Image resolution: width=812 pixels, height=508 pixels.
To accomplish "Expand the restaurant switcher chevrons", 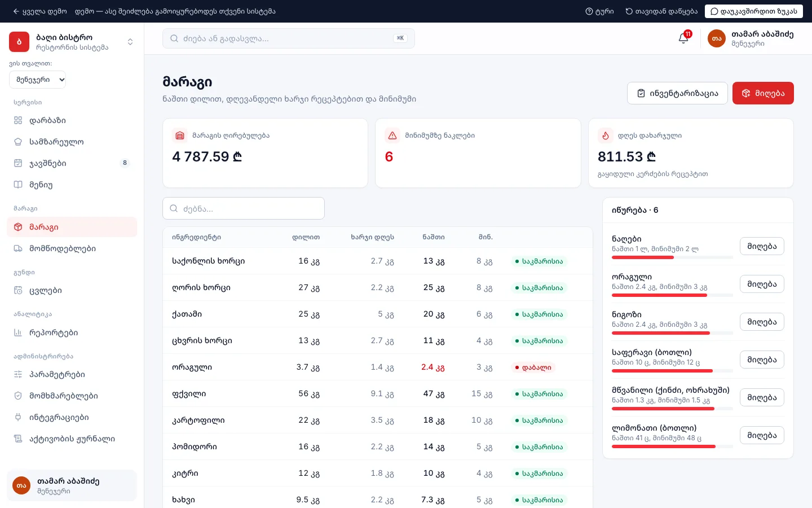I will click(x=130, y=42).
